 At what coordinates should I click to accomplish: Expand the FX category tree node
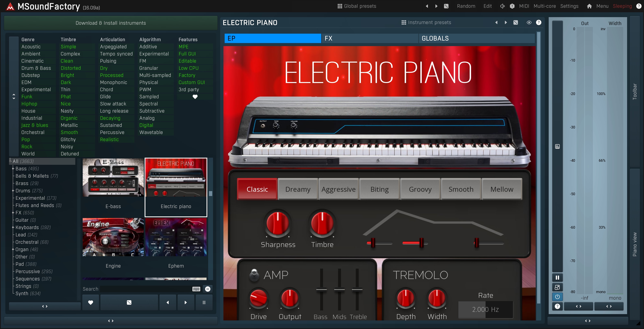tap(13, 213)
